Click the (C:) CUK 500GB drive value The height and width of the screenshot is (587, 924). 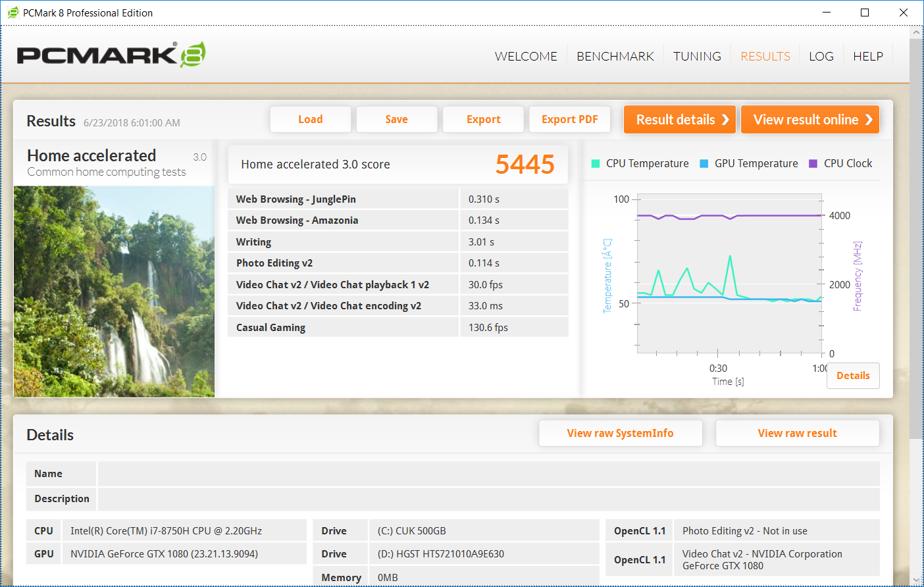412,531
